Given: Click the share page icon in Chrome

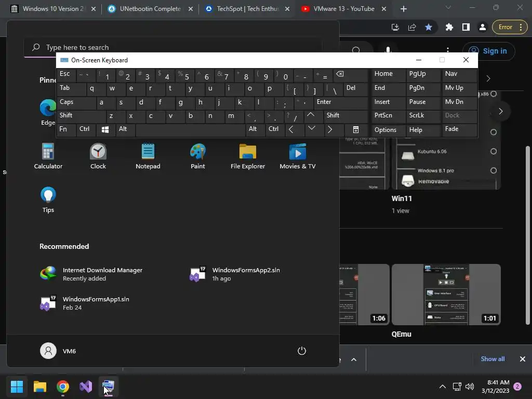Looking at the screenshot, I should 412,27.
